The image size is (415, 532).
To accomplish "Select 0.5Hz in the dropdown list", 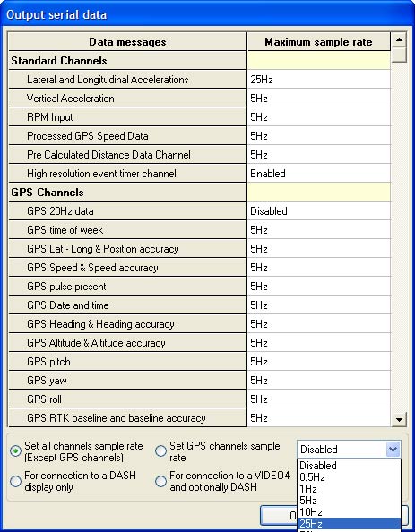I will (349, 477).
